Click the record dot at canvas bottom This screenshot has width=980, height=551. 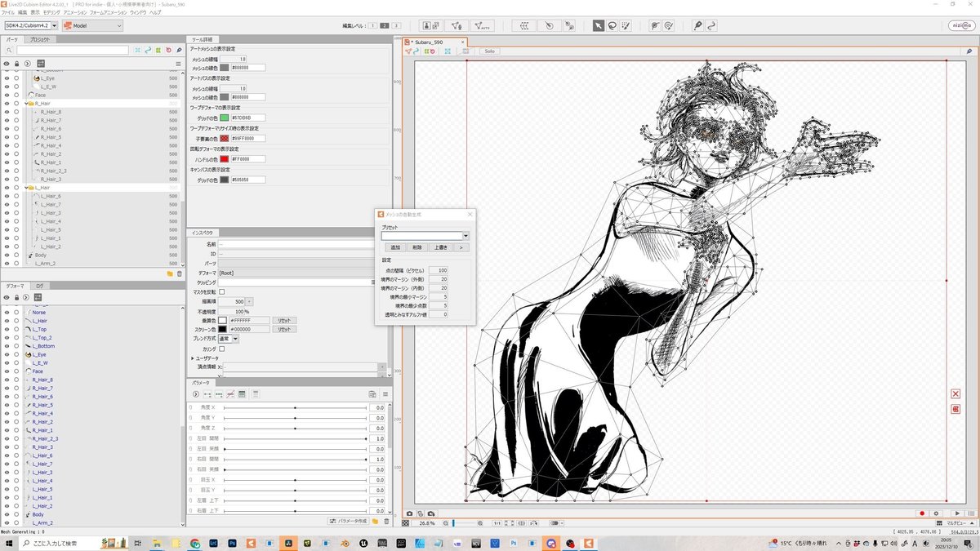(922, 513)
